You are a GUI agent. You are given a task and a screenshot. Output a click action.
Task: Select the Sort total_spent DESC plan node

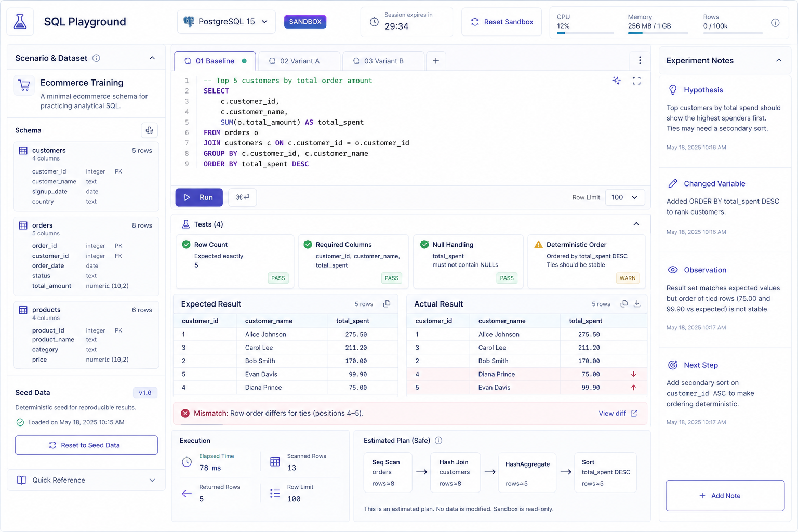click(x=606, y=472)
